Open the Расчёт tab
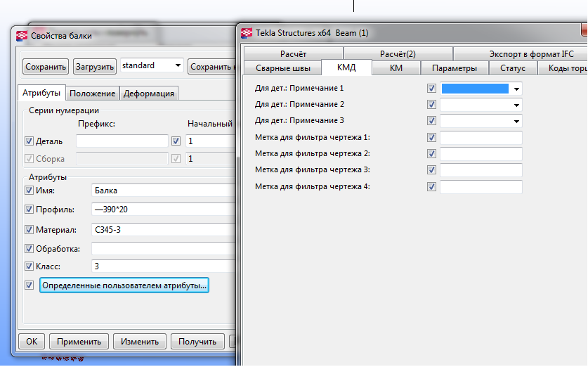 [x=293, y=54]
